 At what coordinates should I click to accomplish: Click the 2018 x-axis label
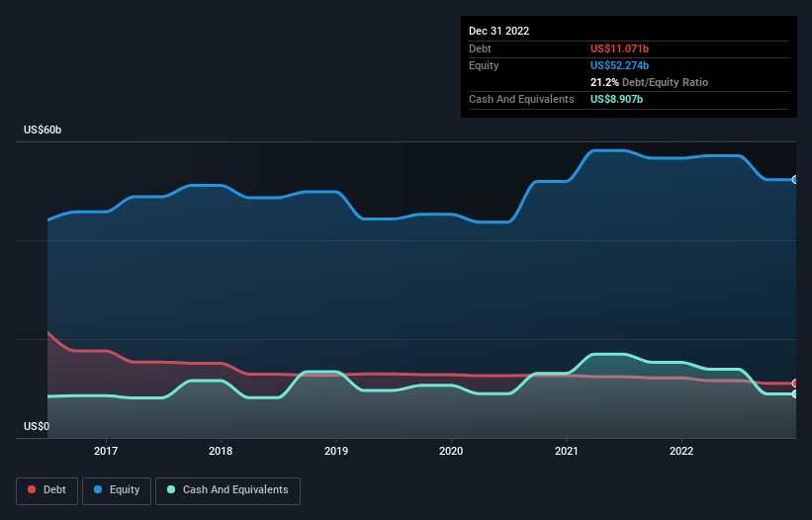point(221,451)
